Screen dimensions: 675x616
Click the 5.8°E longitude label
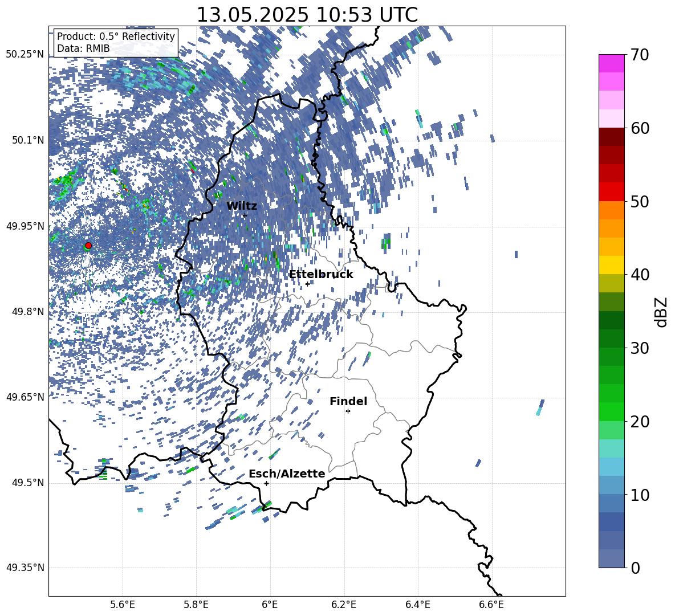point(196,605)
